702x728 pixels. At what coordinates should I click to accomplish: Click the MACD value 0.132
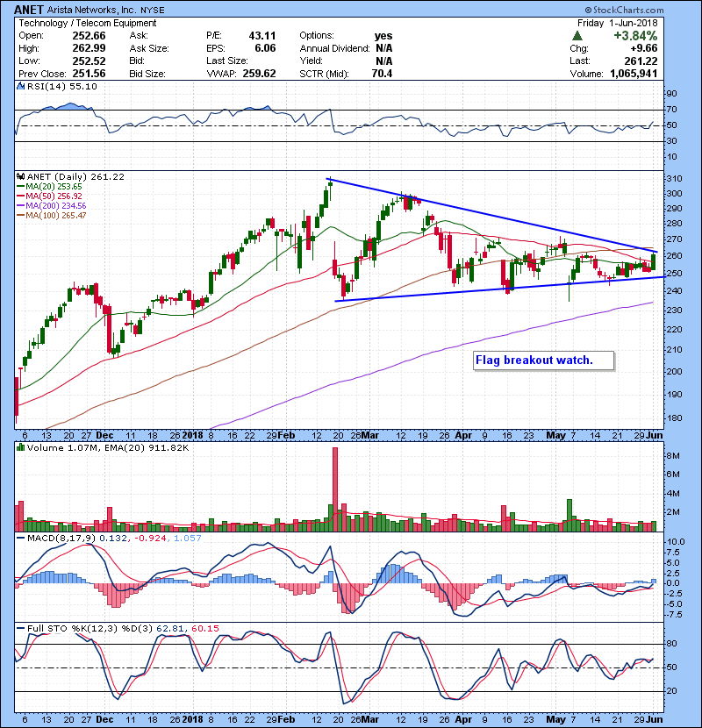click(x=113, y=539)
